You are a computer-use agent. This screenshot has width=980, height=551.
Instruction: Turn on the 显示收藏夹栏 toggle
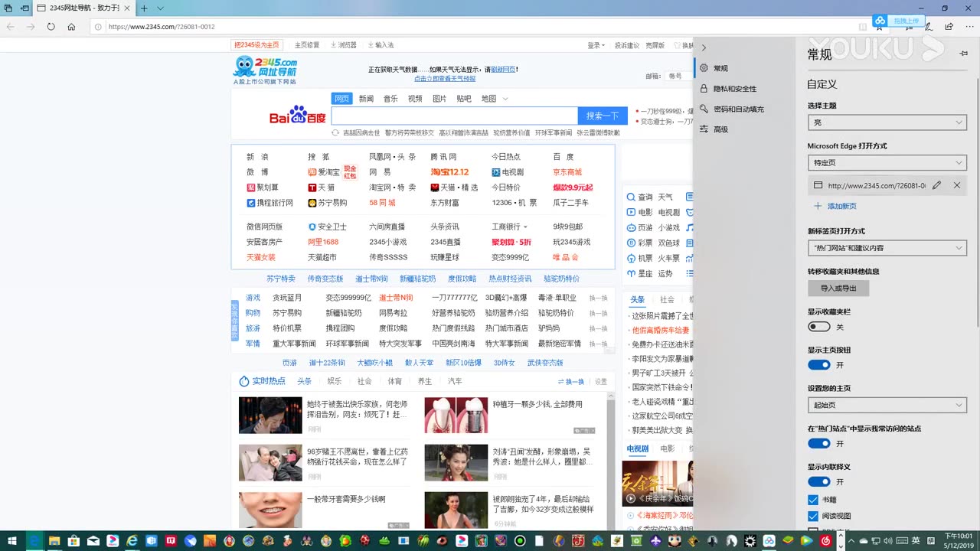coord(819,327)
